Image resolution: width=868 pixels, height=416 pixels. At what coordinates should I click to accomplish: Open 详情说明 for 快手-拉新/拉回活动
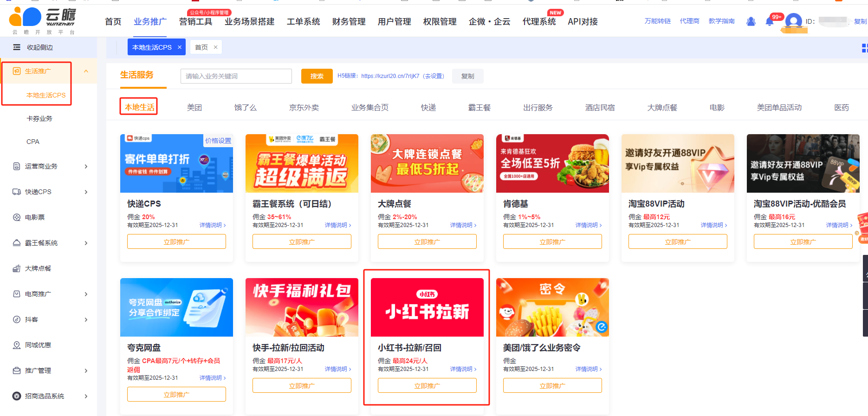pyautogui.click(x=338, y=369)
